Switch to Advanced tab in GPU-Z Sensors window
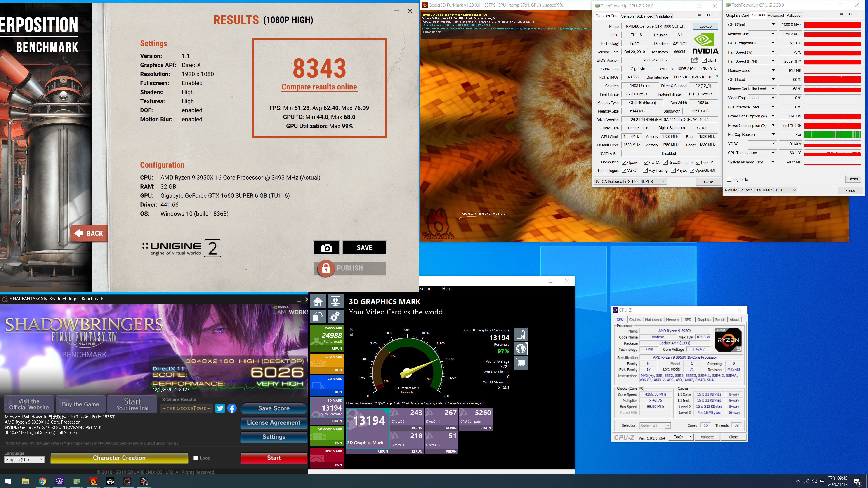 coord(776,15)
